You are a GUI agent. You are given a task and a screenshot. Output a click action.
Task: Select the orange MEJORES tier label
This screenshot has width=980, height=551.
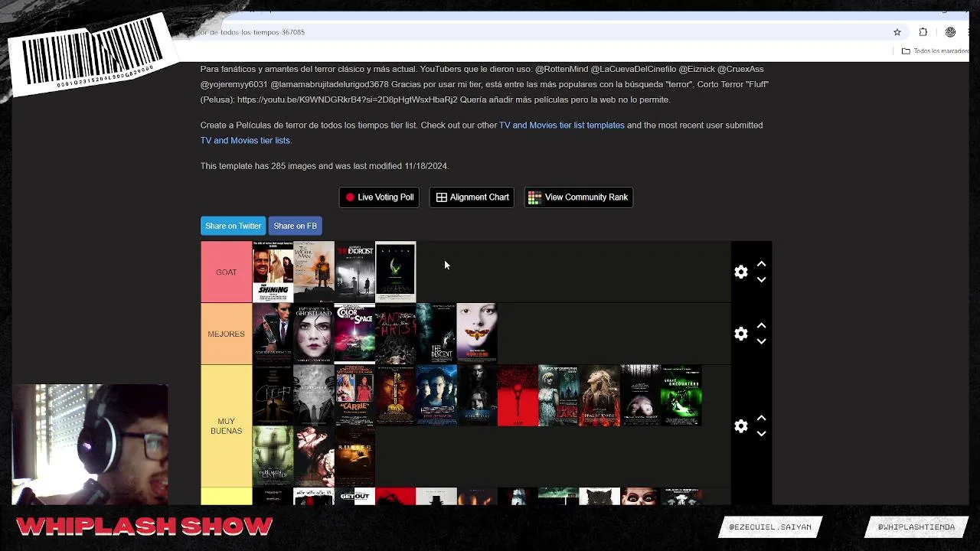(226, 334)
